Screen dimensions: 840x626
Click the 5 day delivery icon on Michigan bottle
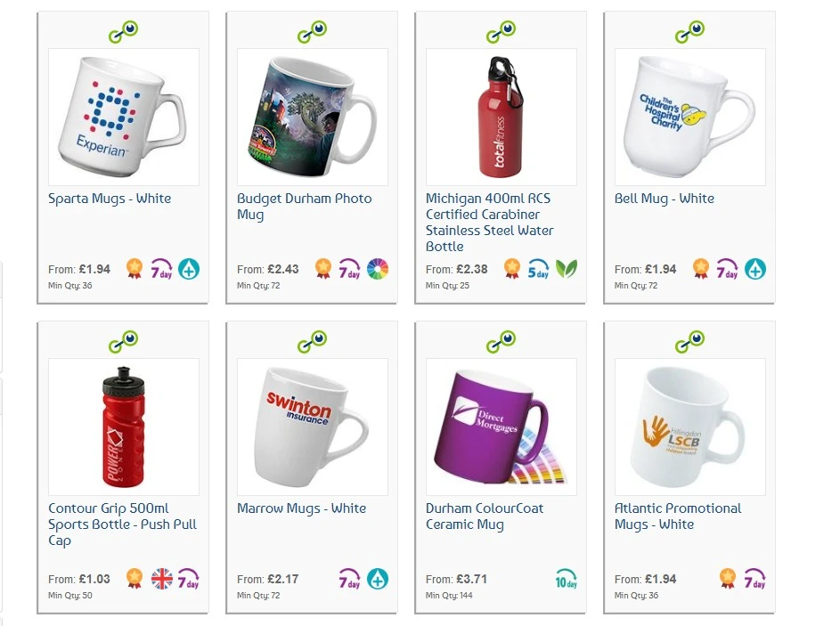point(538,269)
